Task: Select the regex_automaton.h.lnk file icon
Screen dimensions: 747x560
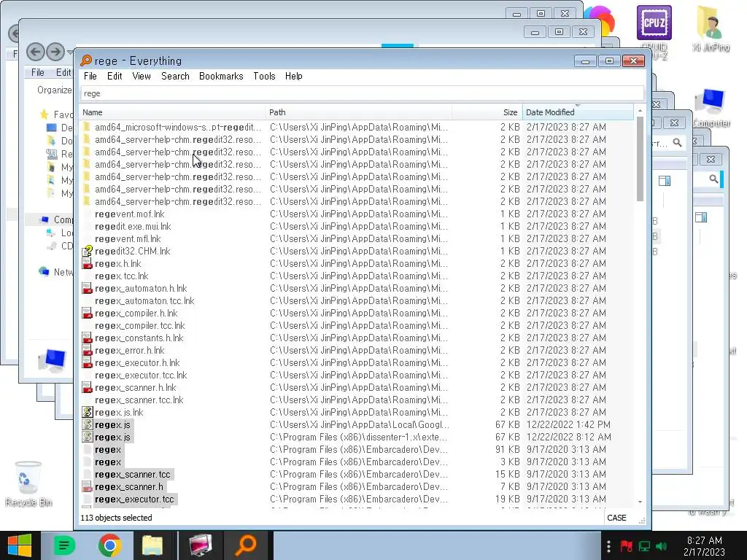Action: [88, 288]
